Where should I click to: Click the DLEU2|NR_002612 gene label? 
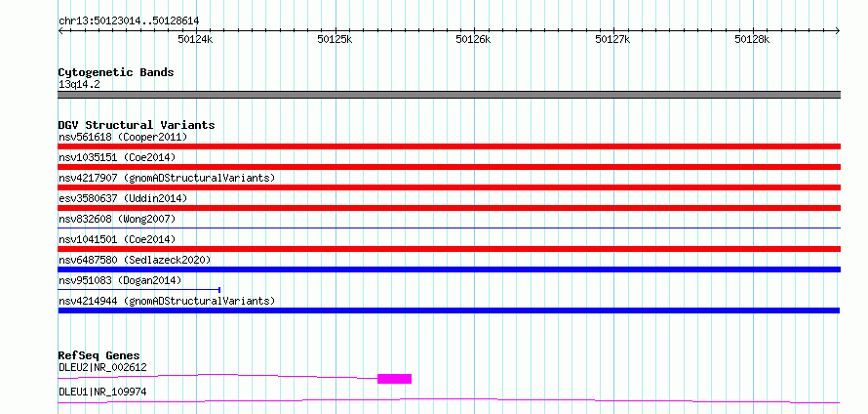(102, 367)
